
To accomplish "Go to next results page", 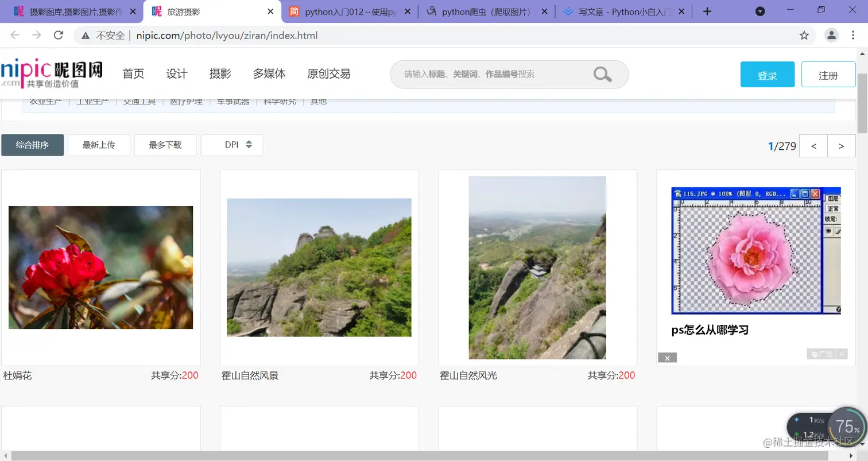I will [x=842, y=146].
